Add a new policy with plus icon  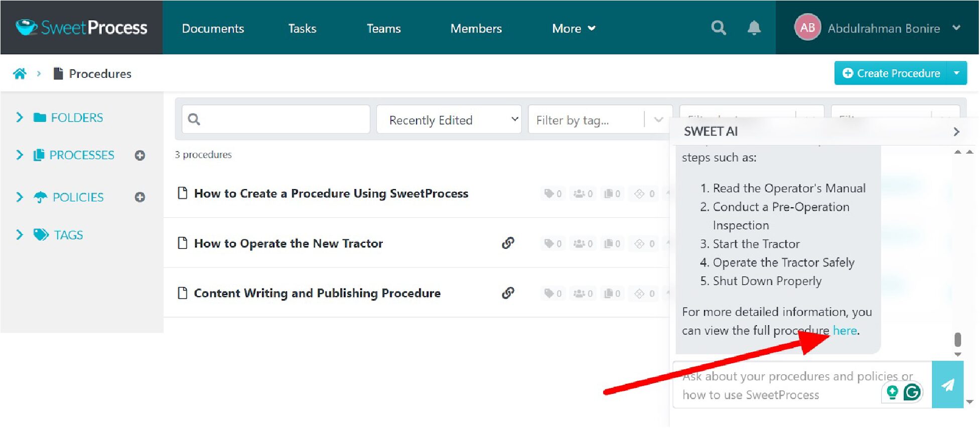140,197
